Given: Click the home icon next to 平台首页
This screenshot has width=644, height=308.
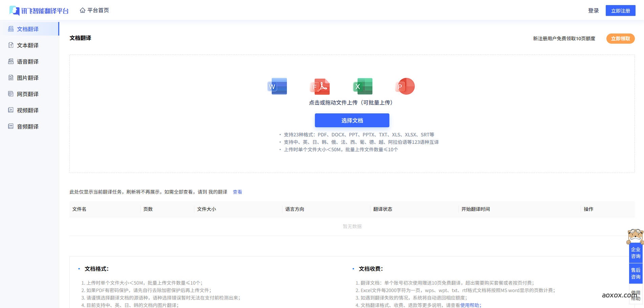Looking at the screenshot, I should [83, 10].
